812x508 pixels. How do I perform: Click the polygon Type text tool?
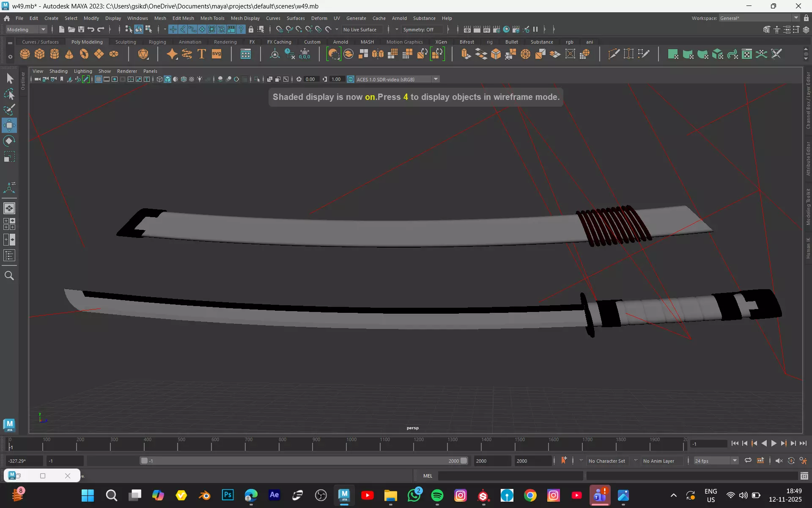click(x=202, y=54)
